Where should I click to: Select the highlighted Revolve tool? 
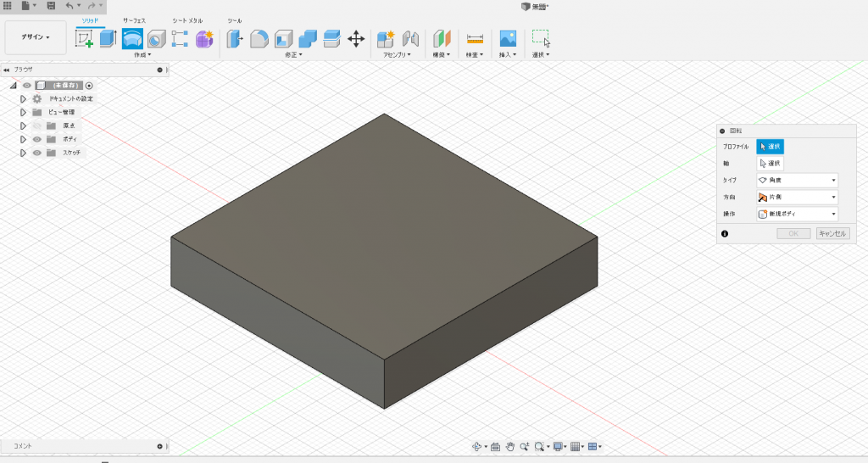(132, 39)
